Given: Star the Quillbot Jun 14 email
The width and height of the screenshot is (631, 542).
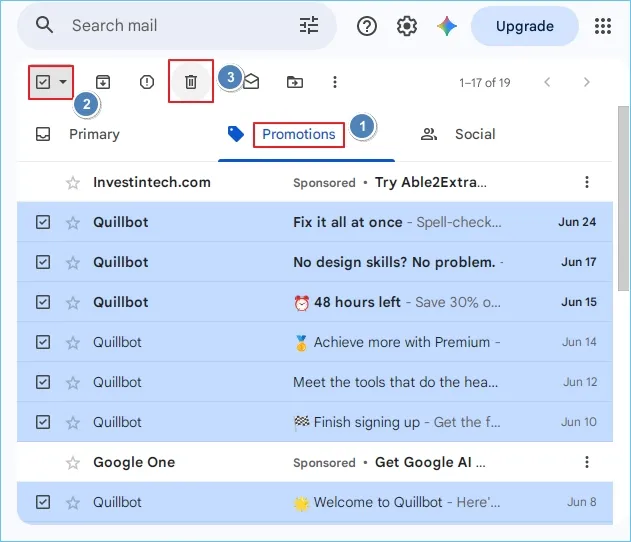Looking at the screenshot, I should click(x=73, y=343).
